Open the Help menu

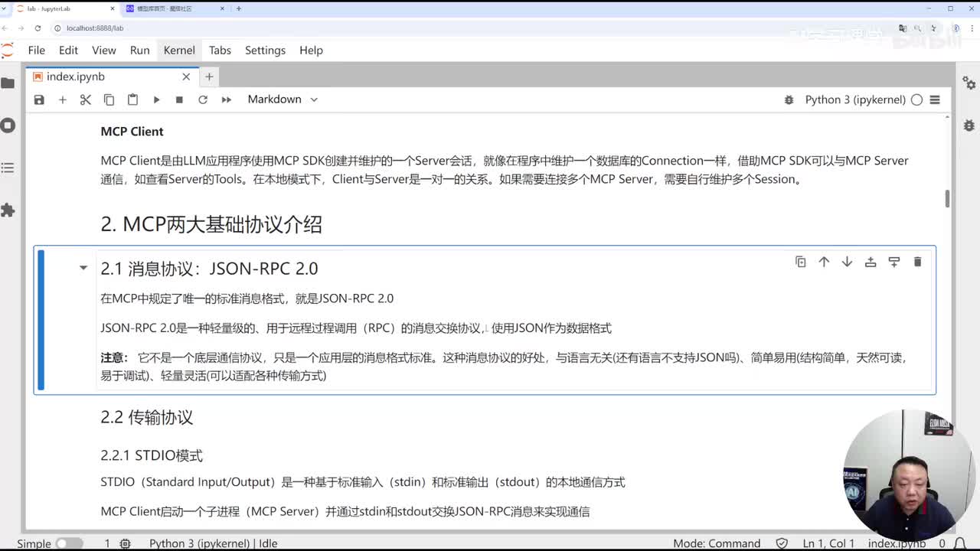pos(311,50)
